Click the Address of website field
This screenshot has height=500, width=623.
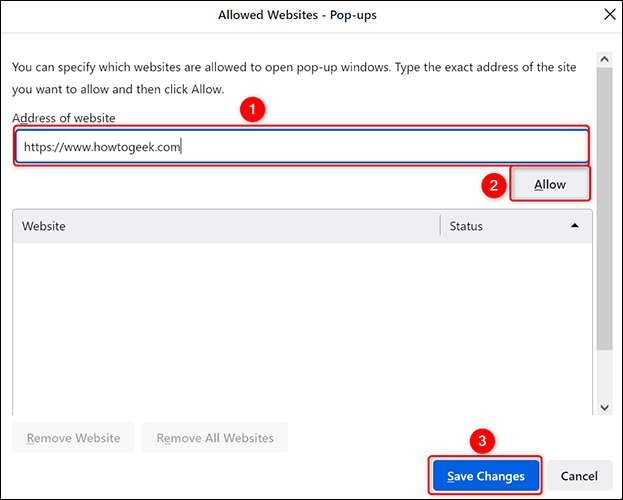pyautogui.click(x=302, y=146)
